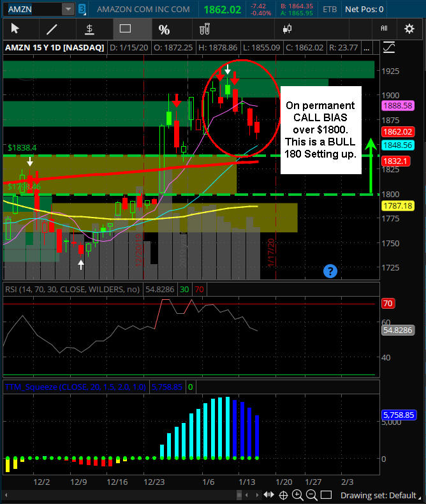Image resolution: width=426 pixels, height=504 pixels.
Task: Click the last price 1862.02 in header
Action: (223, 10)
